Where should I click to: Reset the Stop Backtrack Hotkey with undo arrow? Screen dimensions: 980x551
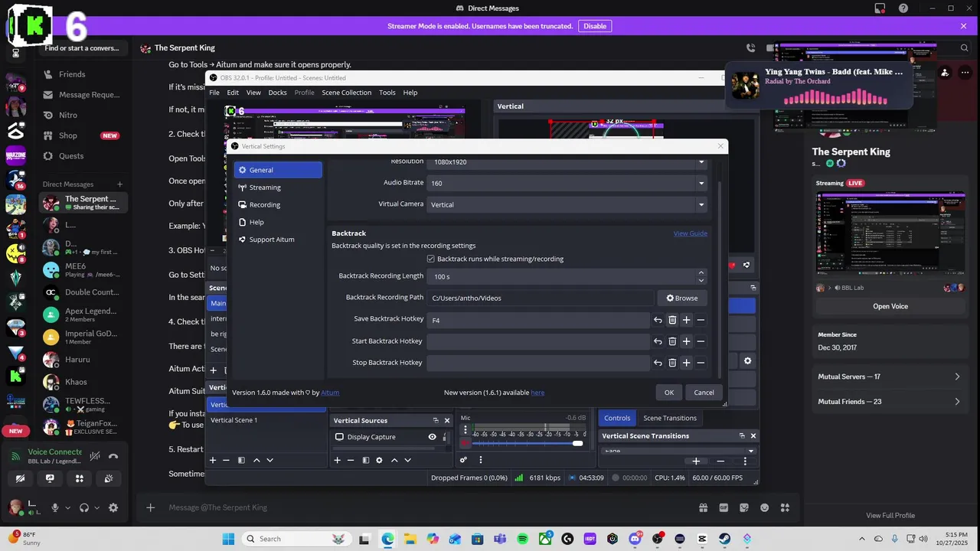coord(658,363)
